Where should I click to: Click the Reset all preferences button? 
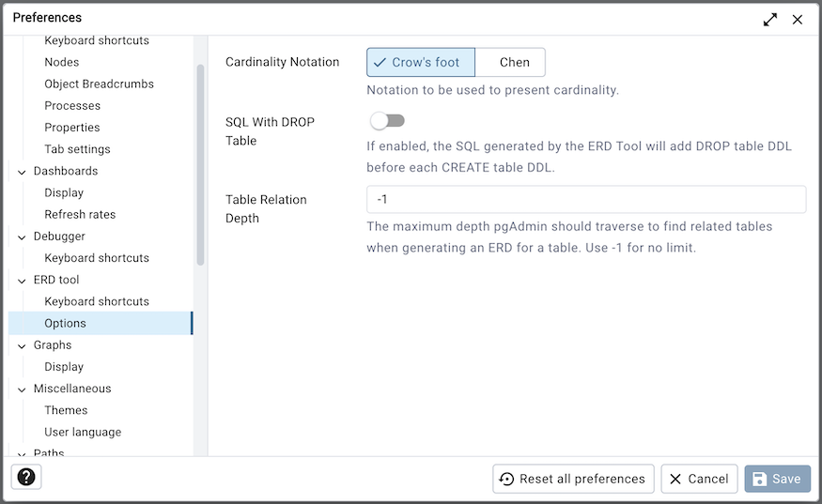point(573,479)
